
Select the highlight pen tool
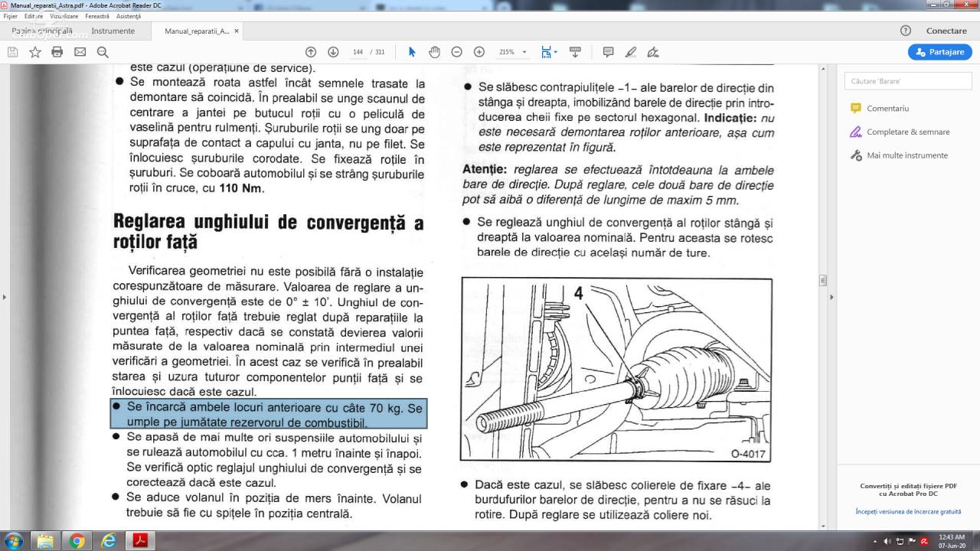(x=630, y=52)
